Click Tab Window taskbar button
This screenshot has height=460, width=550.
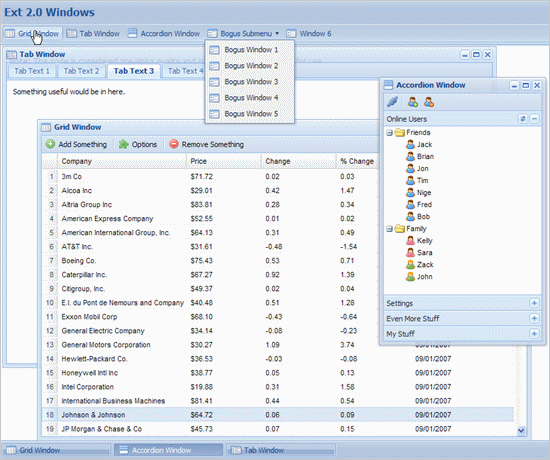[282, 450]
